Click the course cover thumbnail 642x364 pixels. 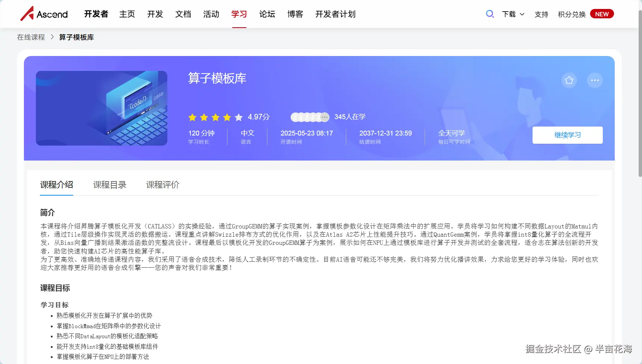point(102,108)
